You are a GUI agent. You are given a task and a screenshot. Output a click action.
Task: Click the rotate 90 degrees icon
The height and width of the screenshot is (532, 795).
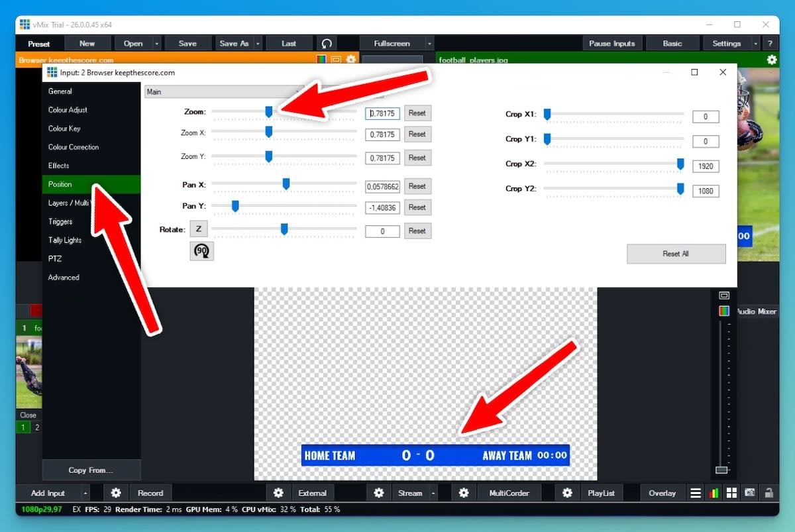click(201, 251)
